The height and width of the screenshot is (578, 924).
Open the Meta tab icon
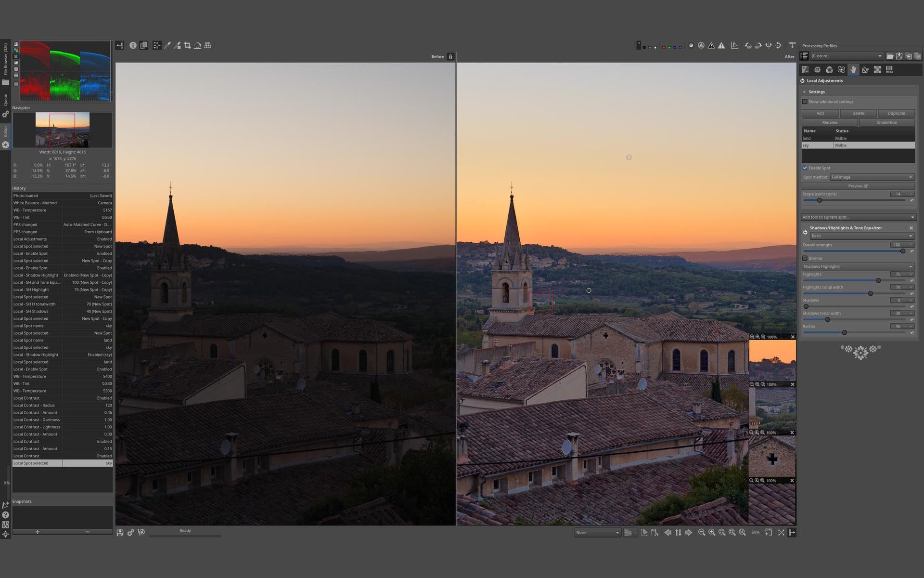click(x=889, y=70)
